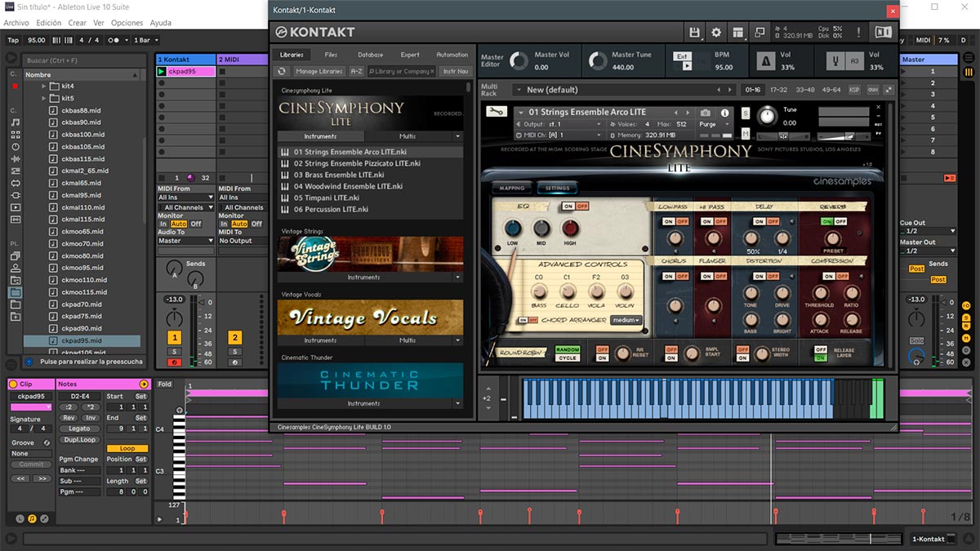This screenshot has height=551, width=980.
Task: Open Kontakt workspace layout icon
Action: (x=738, y=33)
